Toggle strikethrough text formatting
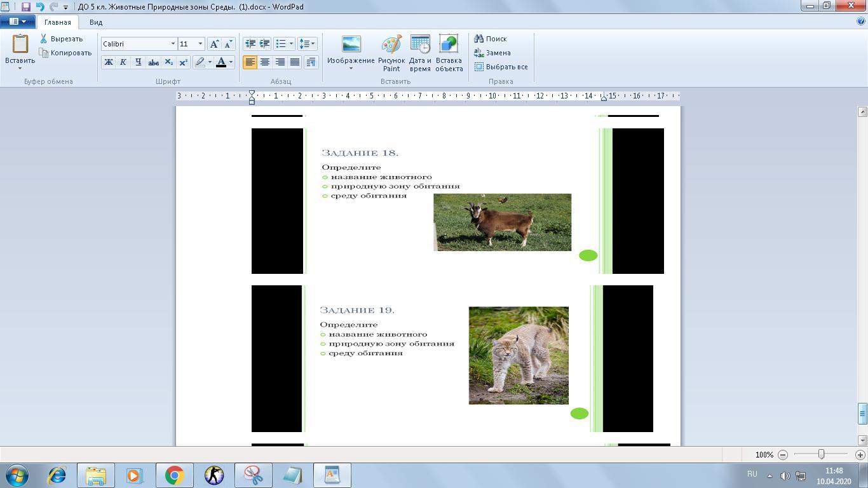 click(153, 62)
